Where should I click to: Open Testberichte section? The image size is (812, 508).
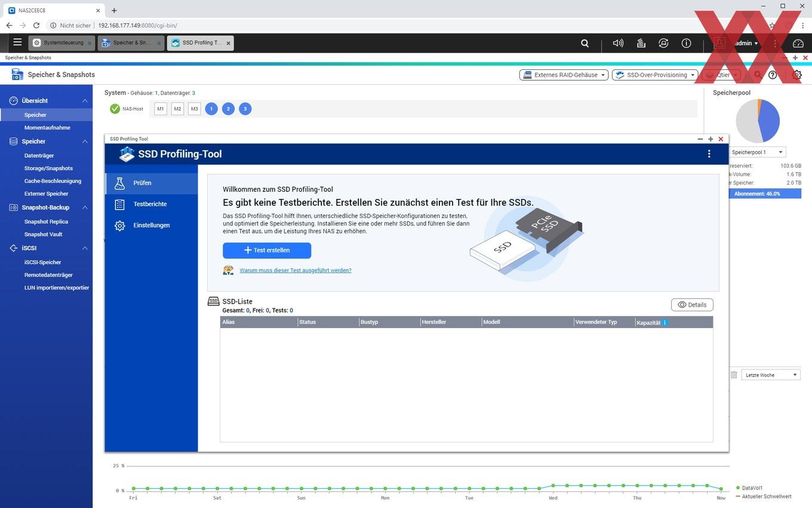coord(152,204)
